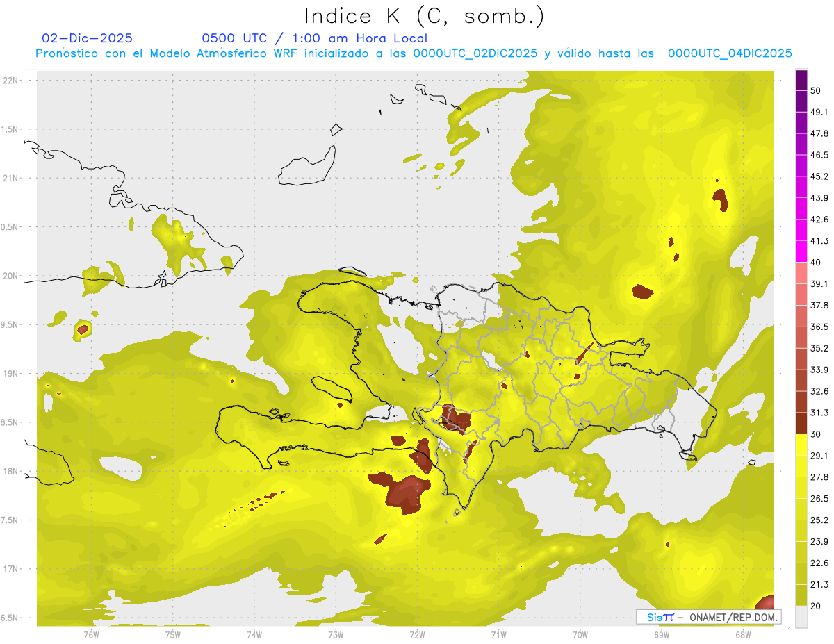Click the colorbar label '33.9'
This screenshot has width=834, height=644.
[819, 370]
